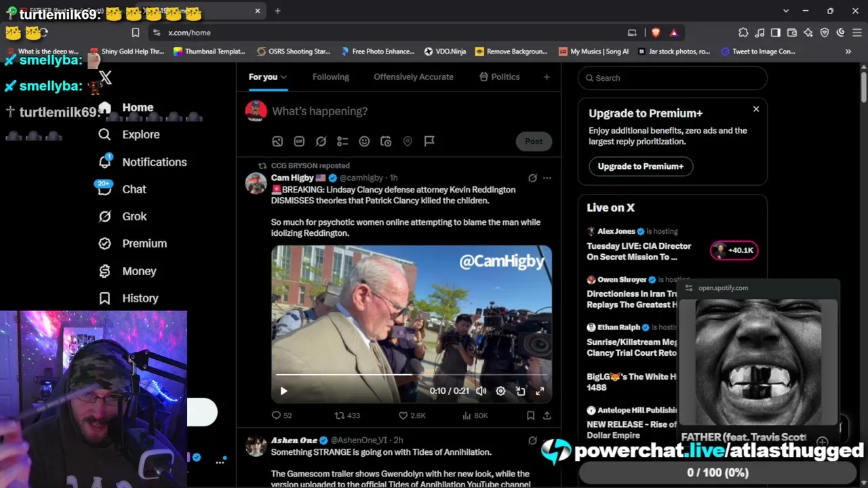Click the flag icon in the composer
Image resolution: width=868 pixels, height=488 pixels.
(429, 141)
